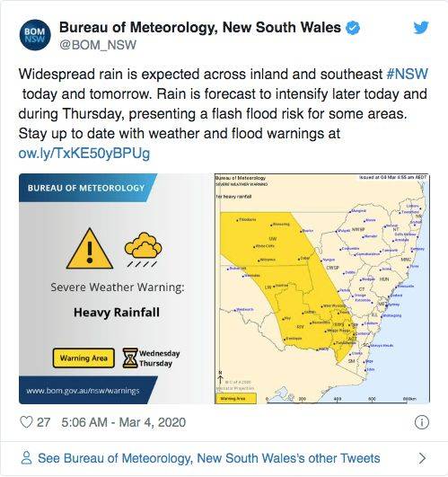Like the tweet with heart icon
Screen dimensions: 448x477
pyautogui.click(x=26, y=422)
